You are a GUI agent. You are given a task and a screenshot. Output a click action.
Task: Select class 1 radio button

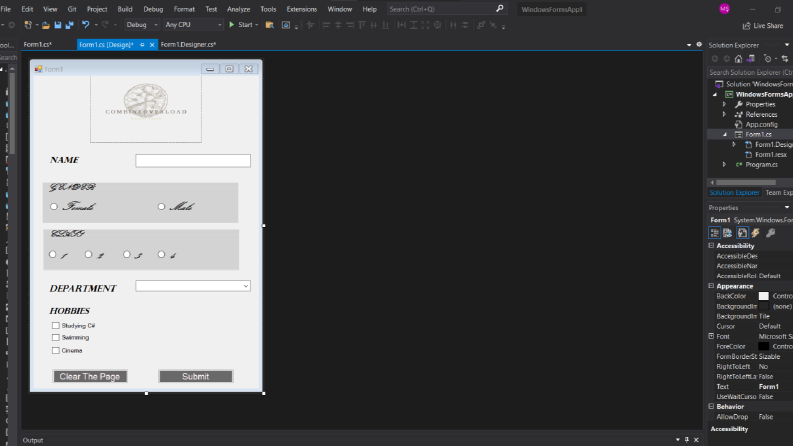pyautogui.click(x=53, y=254)
